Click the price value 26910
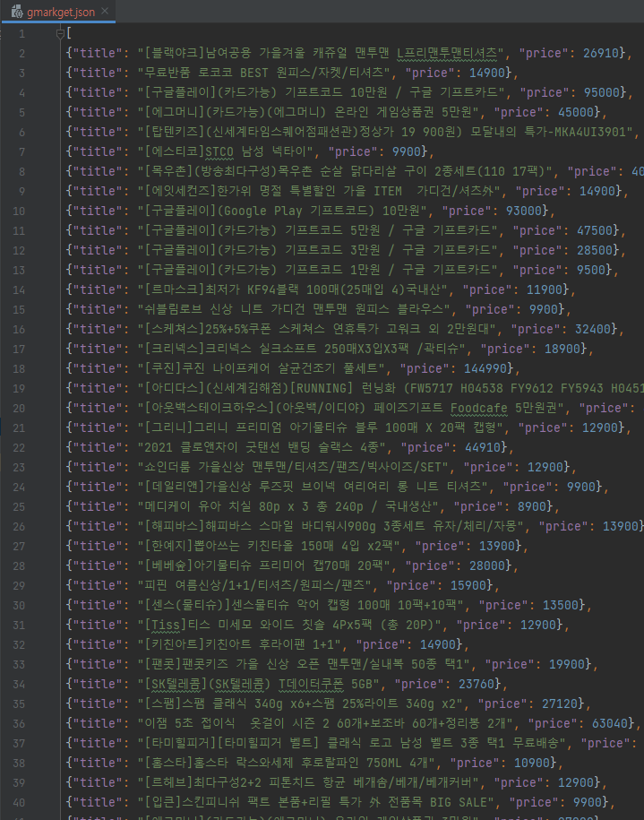644x820 pixels. coord(601,53)
